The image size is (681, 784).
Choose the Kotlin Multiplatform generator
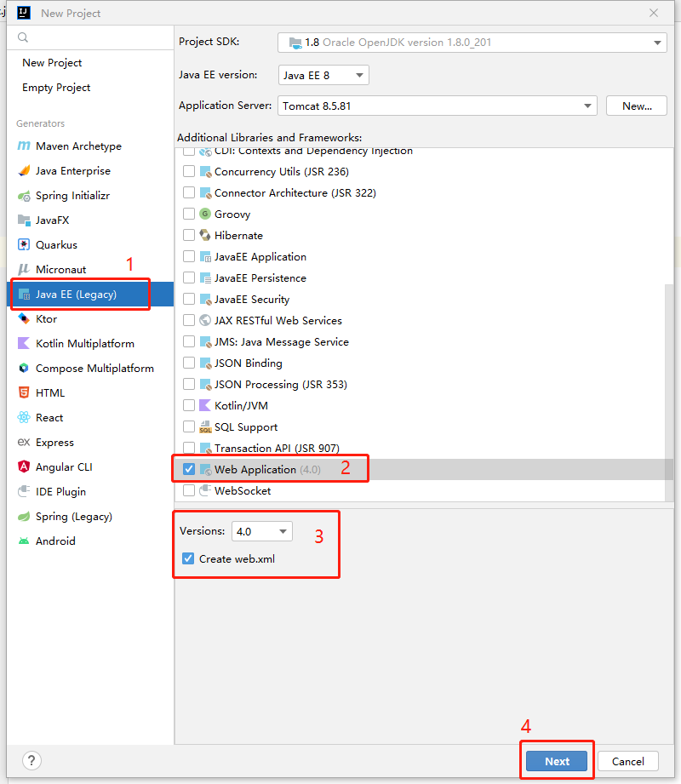coord(90,344)
